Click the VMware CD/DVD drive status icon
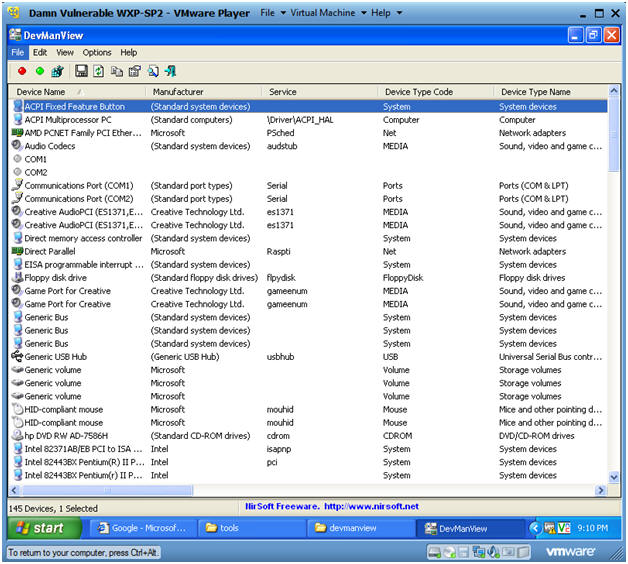 (x=450, y=552)
